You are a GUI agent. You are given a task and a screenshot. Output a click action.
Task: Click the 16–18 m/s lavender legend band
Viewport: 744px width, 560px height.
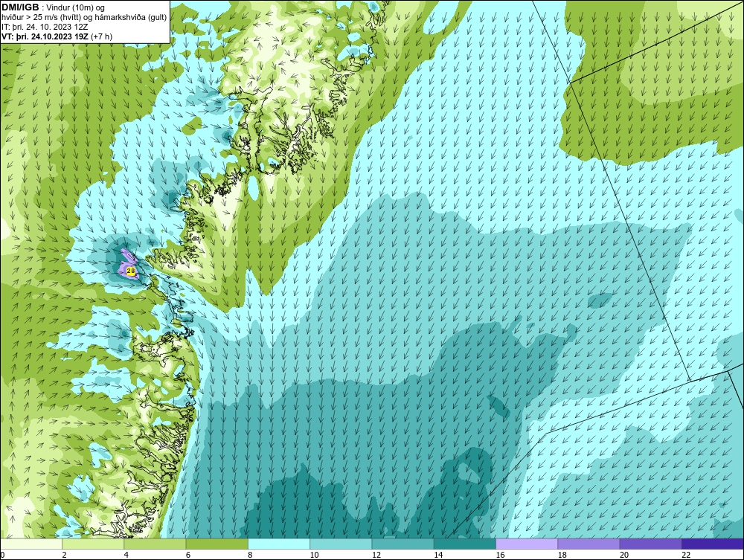[527, 544]
